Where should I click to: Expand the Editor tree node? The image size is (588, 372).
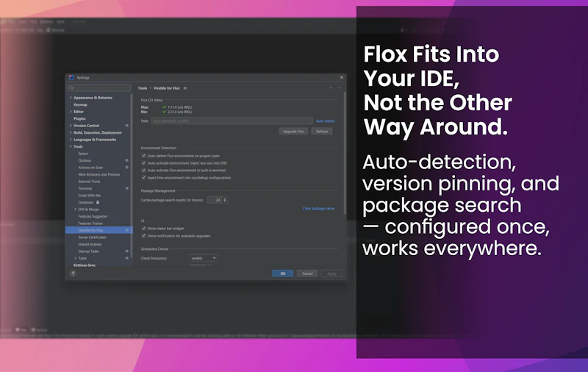pos(71,112)
